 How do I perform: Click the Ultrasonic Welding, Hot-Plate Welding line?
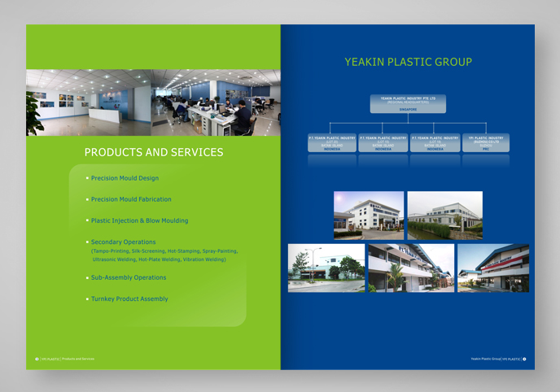[x=159, y=259]
